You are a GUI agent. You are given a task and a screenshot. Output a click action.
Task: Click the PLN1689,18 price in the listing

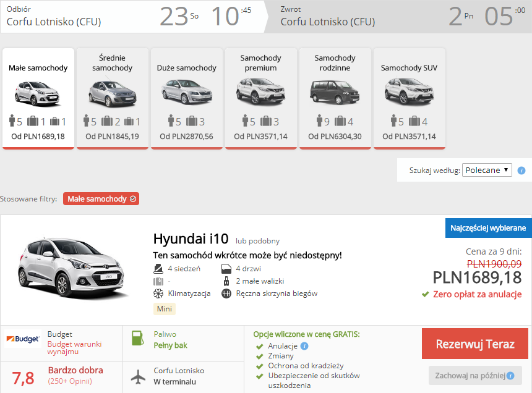pyautogui.click(x=478, y=278)
